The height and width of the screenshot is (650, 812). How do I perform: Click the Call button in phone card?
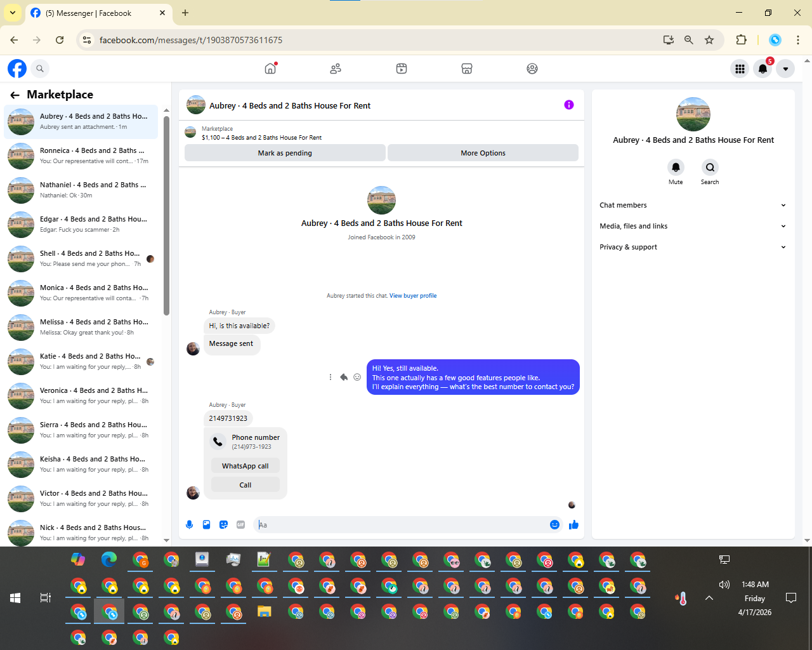coord(246,485)
